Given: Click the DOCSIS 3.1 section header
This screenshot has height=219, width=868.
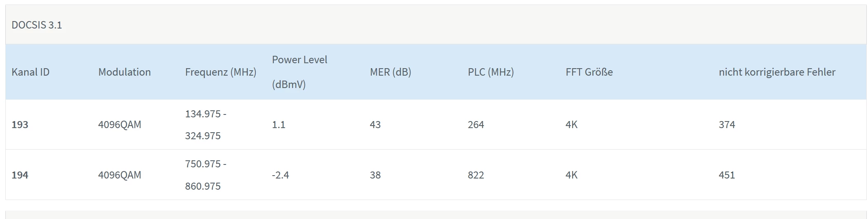Looking at the screenshot, I should coord(37,25).
